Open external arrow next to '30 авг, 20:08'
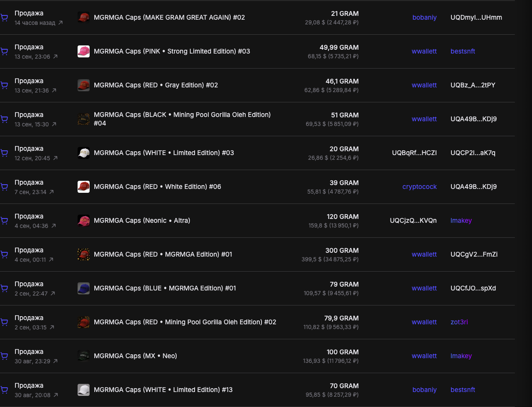The height and width of the screenshot is (407, 532). [56, 395]
